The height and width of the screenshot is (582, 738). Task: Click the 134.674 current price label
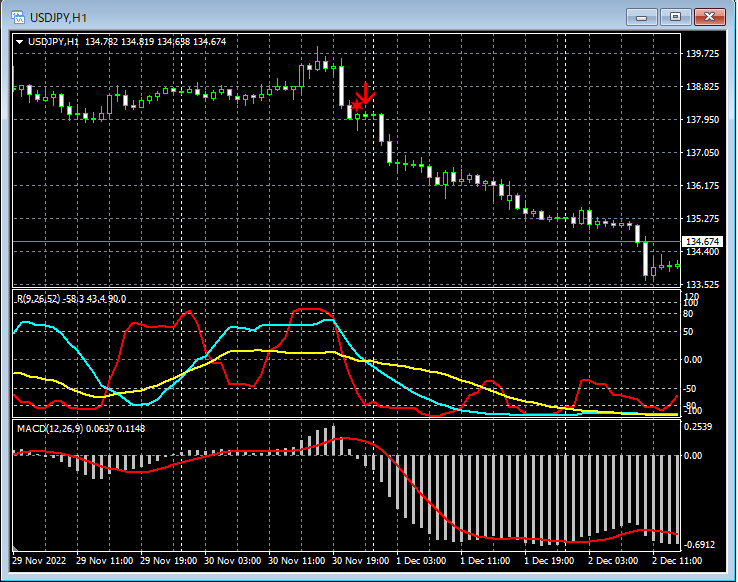tap(702, 241)
